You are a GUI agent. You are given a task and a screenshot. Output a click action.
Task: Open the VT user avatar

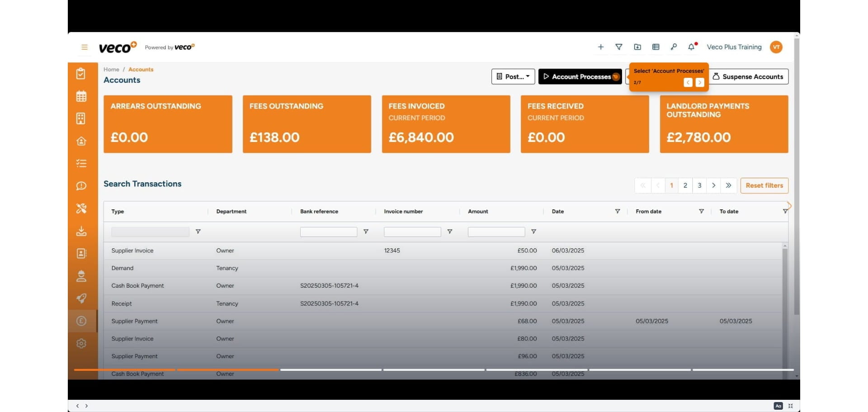pyautogui.click(x=776, y=47)
